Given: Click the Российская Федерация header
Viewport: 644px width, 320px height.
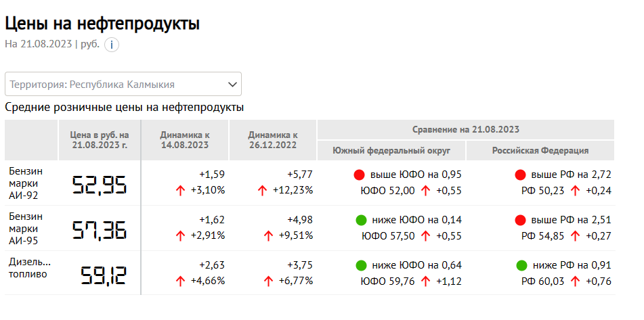Looking at the screenshot, I should (x=540, y=151).
